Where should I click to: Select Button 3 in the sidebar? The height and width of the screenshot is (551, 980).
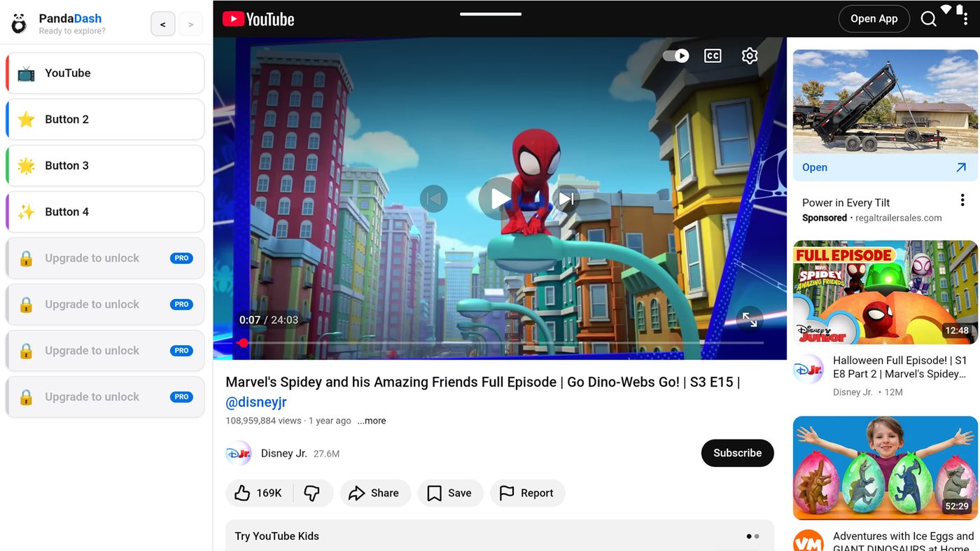[105, 165]
